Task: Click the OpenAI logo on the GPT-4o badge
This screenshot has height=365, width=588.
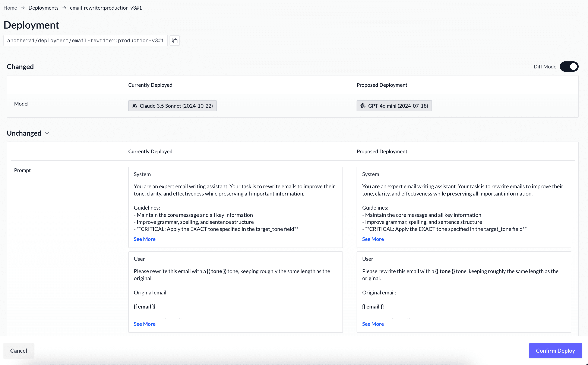Action: [x=363, y=106]
